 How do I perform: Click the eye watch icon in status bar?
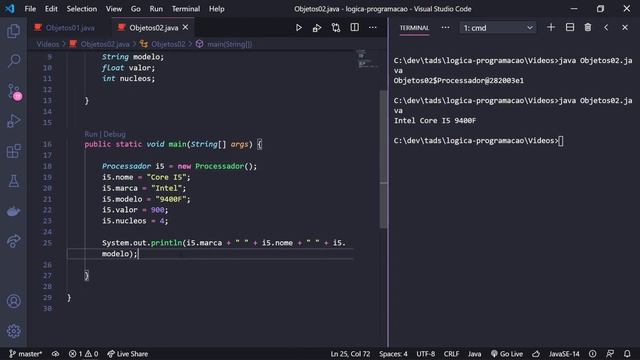point(56,354)
